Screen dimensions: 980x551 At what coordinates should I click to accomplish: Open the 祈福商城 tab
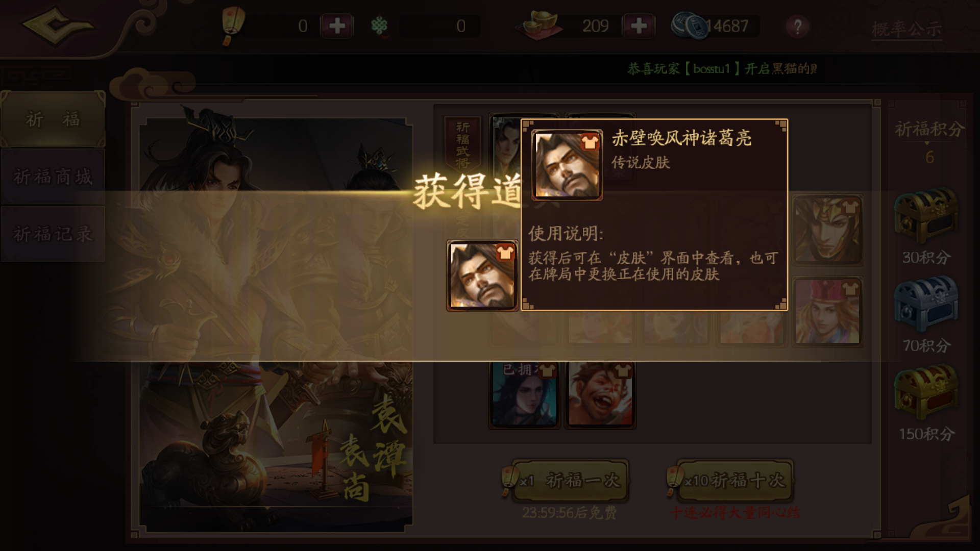(x=53, y=177)
